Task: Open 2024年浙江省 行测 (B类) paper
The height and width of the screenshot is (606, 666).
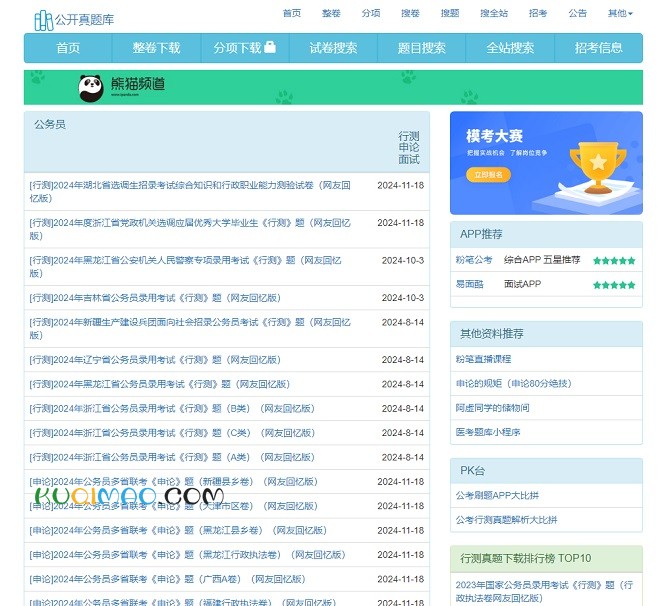Action: click(x=172, y=409)
